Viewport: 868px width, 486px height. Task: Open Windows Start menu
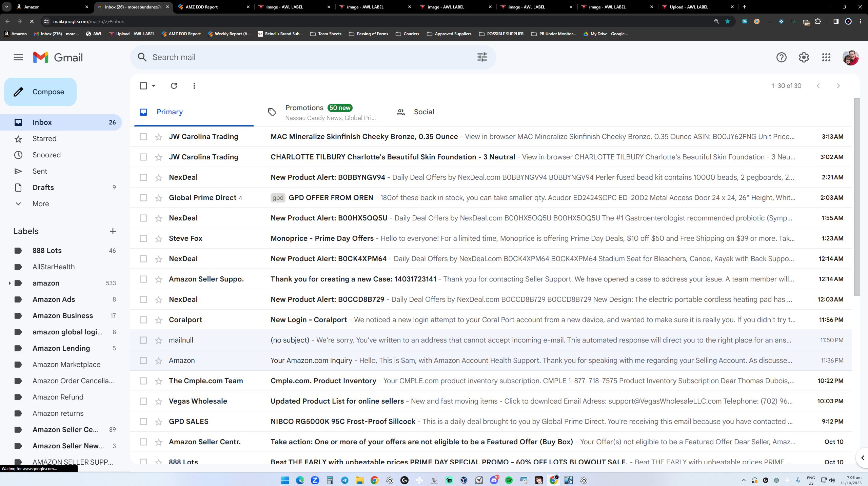coord(285,480)
